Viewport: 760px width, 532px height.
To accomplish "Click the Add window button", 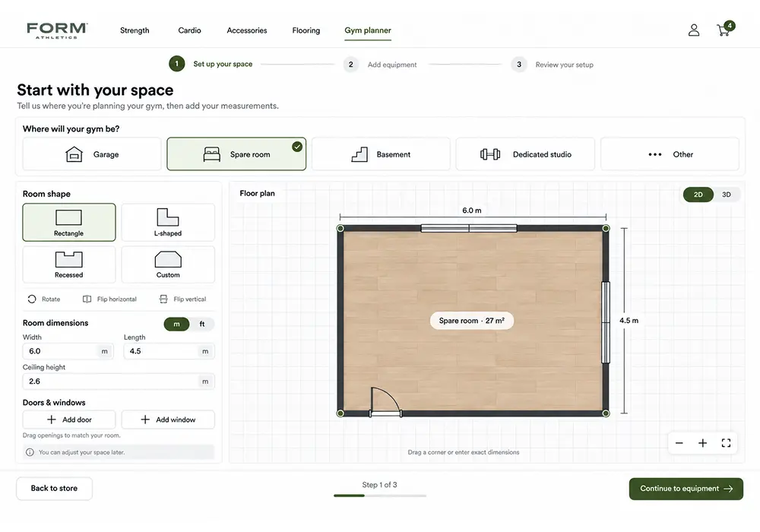I will tap(168, 420).
